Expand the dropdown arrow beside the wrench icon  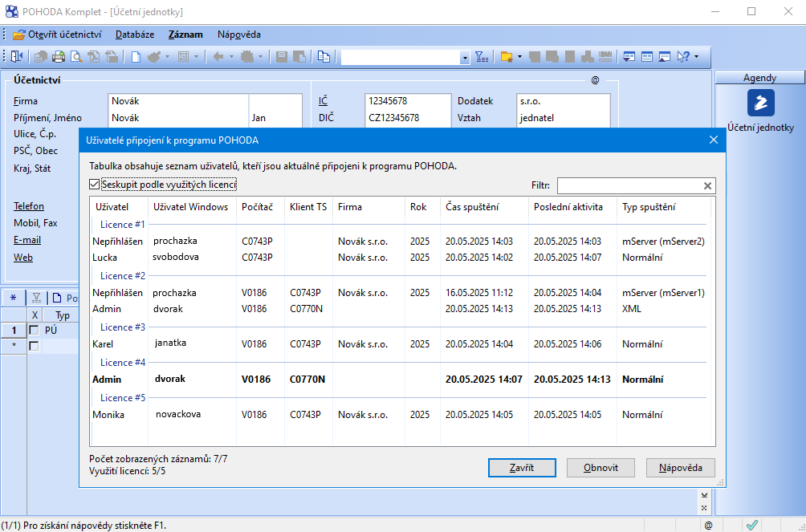click(x=167, y=56)
